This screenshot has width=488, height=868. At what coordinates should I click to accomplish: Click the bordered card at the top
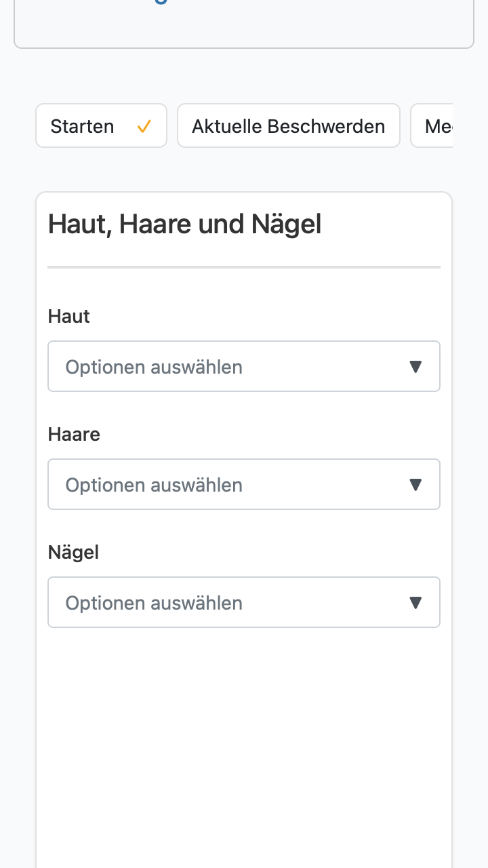pos(244,24)
